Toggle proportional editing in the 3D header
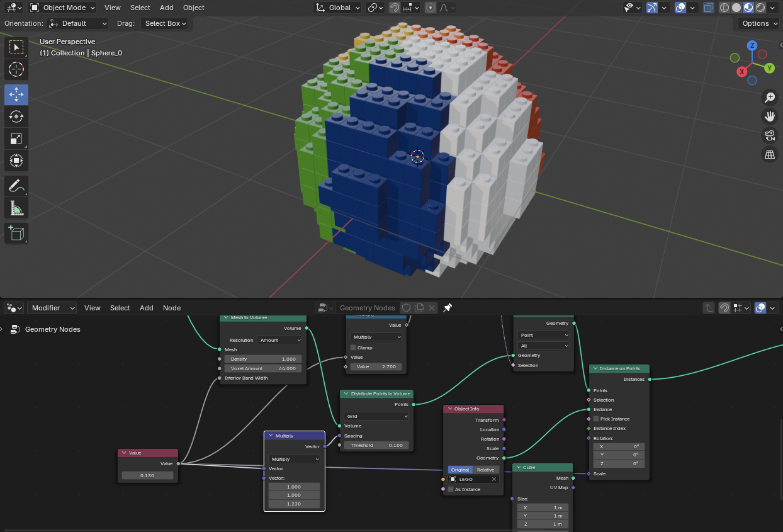The image size is (783, 532). point(431,8)
